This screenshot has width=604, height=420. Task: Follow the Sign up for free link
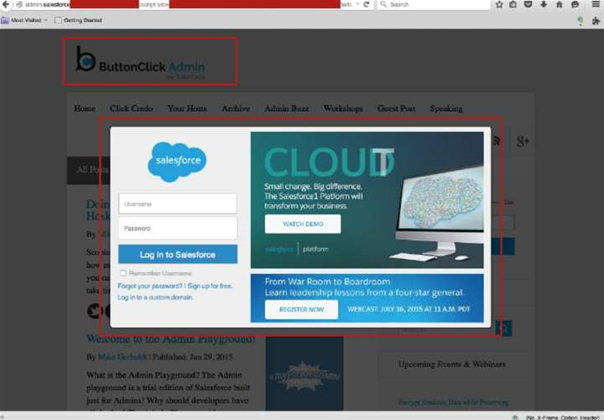[209, 285]
